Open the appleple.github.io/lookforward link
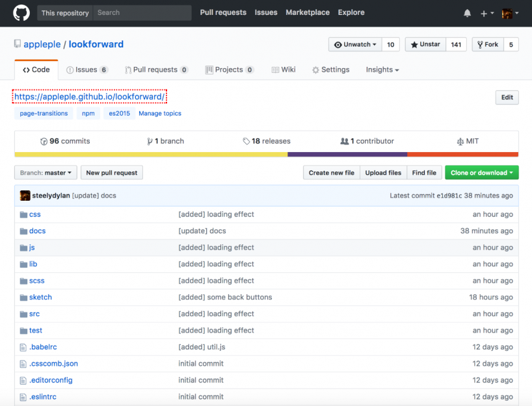This screenshot has width=532, height=406. tap(90, 97)
